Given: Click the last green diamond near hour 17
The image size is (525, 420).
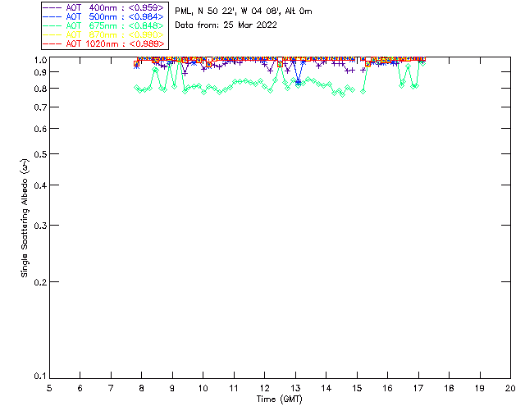Looking at the screenshot, I should pos(423,63).
